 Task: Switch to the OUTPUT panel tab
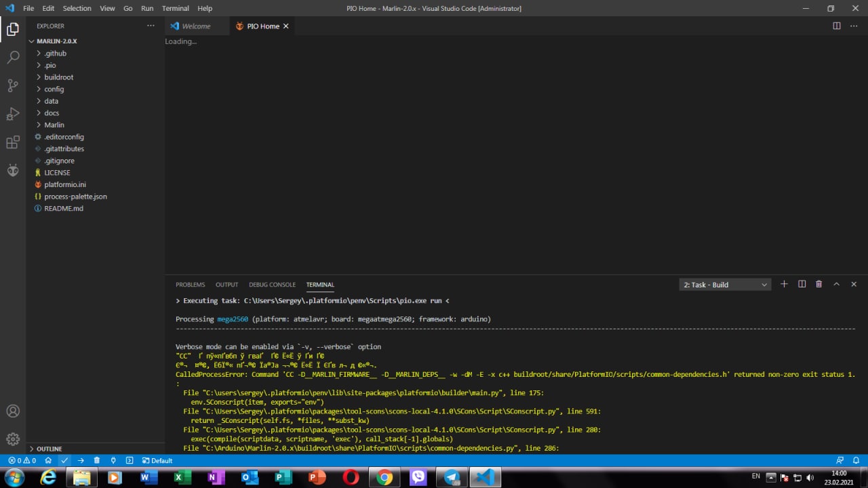click(x=226, y=285)
